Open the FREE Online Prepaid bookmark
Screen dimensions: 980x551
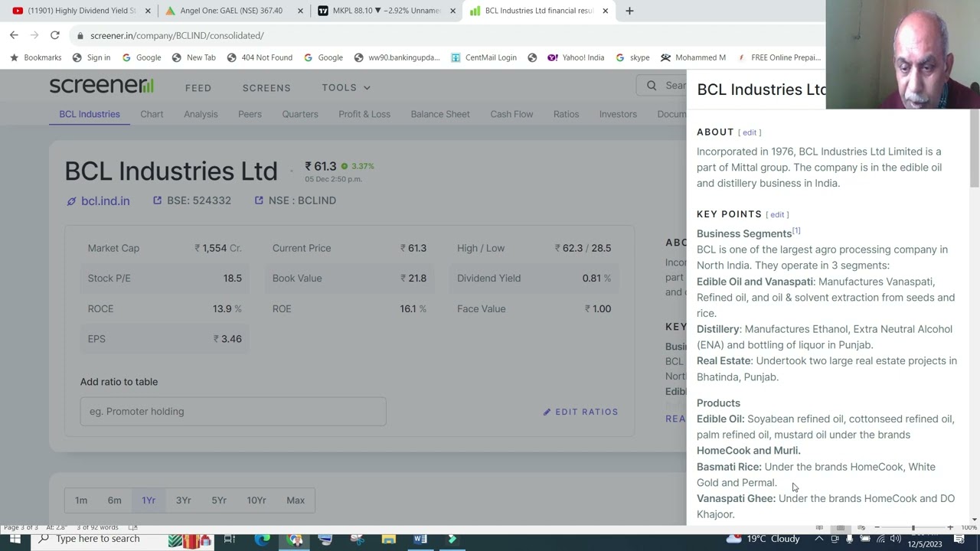779,57
